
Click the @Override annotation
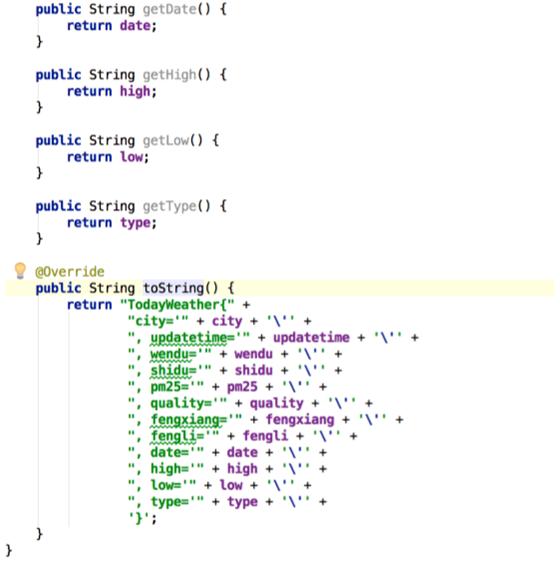(70, 272)
